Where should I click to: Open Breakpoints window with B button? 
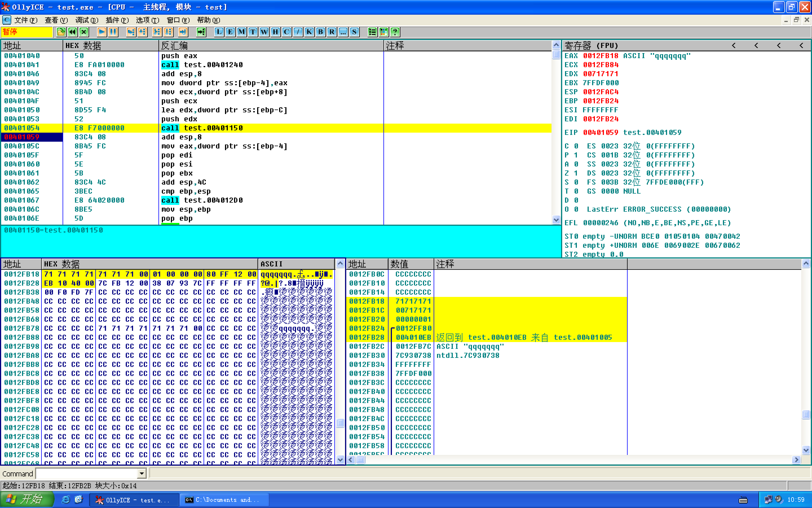[x=321, y=32]
